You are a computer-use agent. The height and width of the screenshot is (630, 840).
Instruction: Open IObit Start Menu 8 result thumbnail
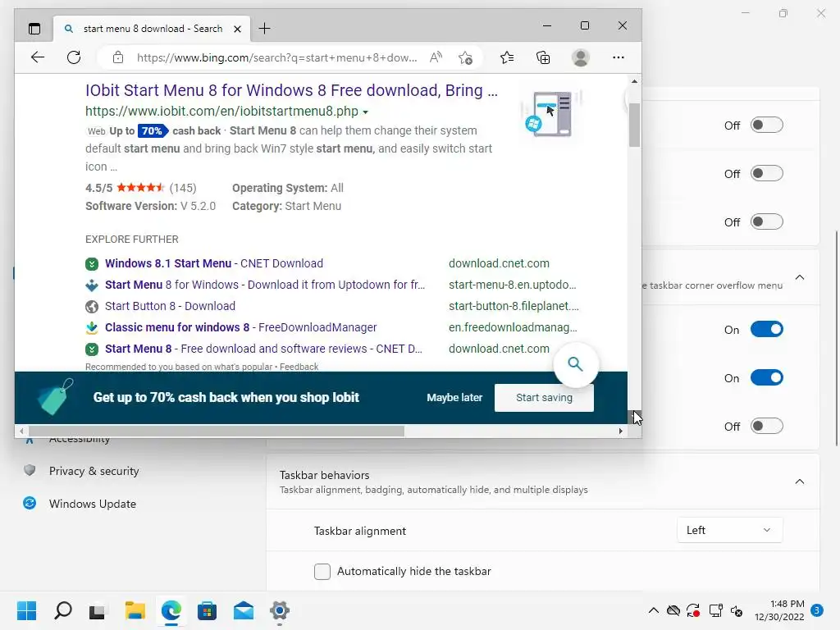coord(550,114)
